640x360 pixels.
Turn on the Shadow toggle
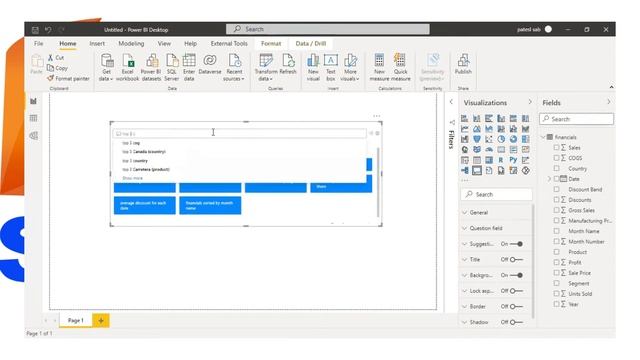(x=516, y=322)
